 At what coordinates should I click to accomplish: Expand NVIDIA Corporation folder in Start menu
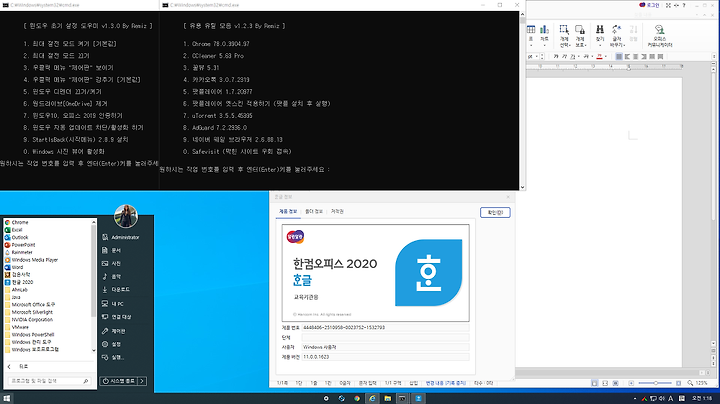(x=29, y=320)
